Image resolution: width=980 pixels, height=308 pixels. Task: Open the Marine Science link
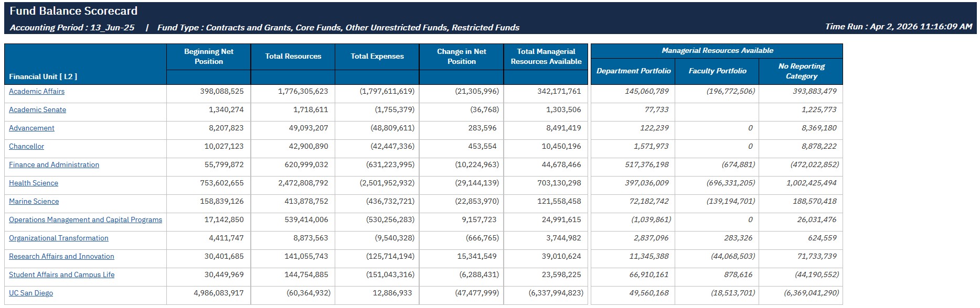[34, 201]
